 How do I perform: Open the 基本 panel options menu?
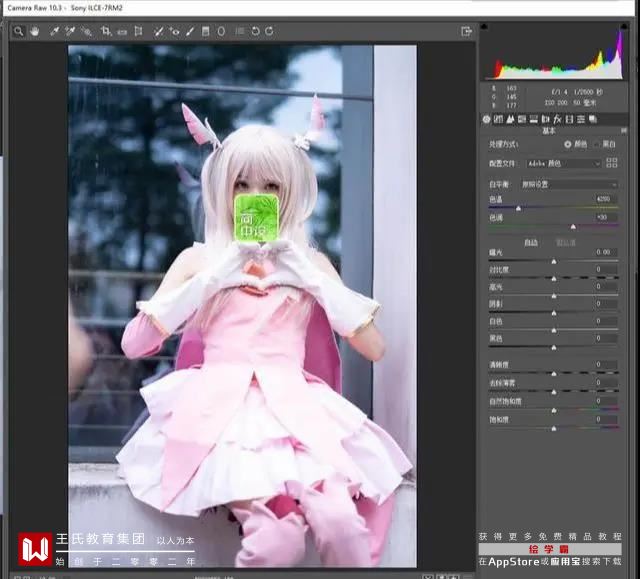point(624,131)
